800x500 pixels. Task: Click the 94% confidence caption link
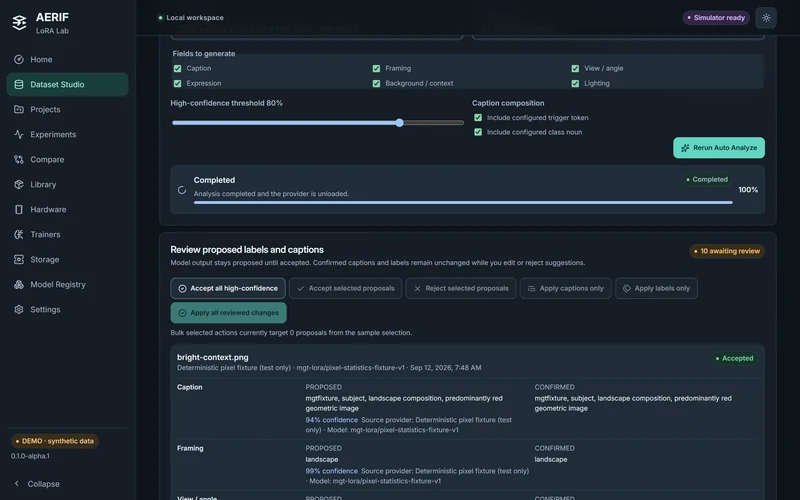pyautogui.click(x=332, y=420)
